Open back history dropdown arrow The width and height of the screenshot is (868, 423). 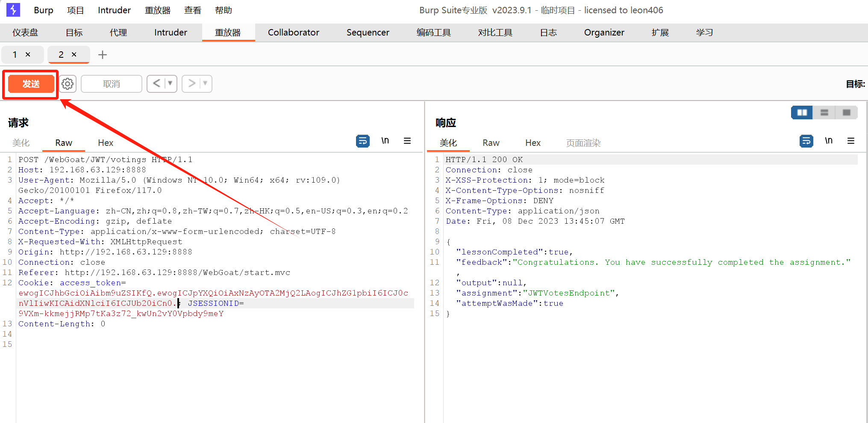[x=171, y=83]
